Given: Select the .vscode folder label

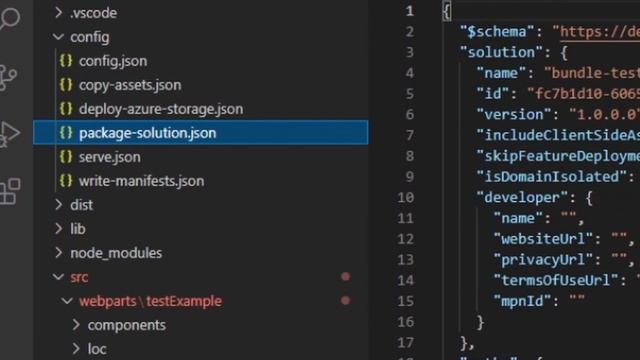Looking at the screenshot, I should pos(93,13).
